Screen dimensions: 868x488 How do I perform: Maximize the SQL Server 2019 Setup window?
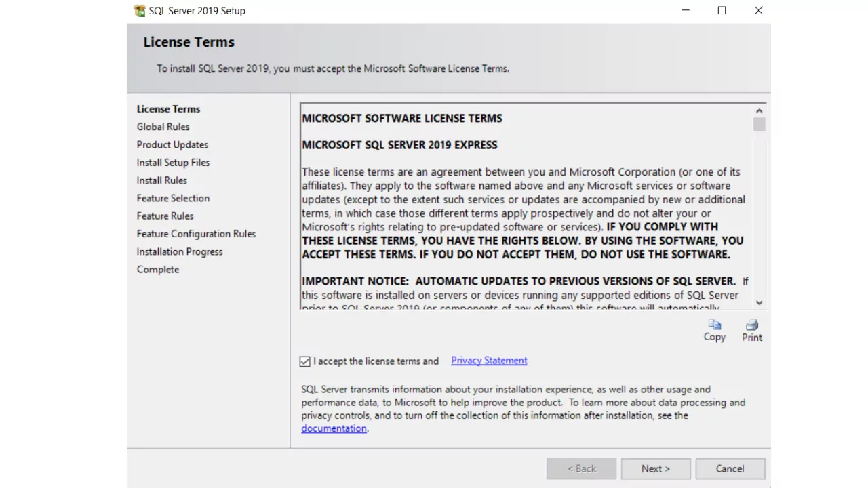722,11
